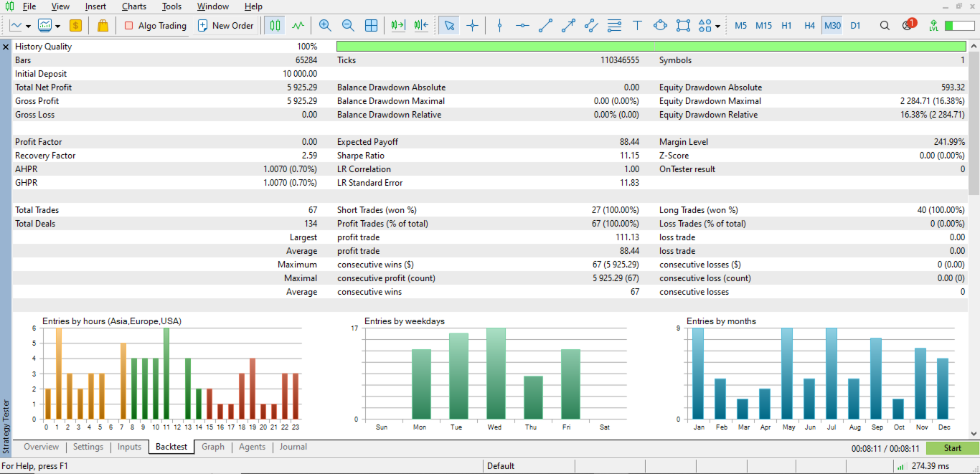Open the search magnifier in toolbar
980x474 pixels.
coord(885,26)
